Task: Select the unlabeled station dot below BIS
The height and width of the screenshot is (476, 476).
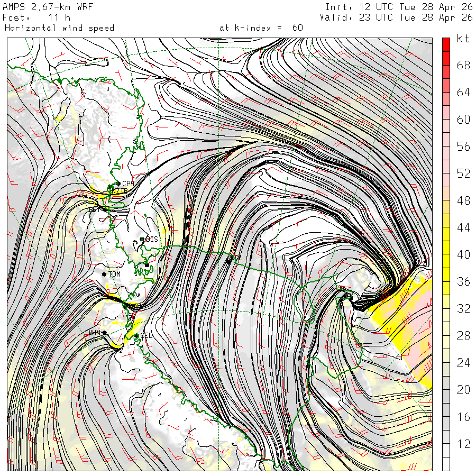Action: pos(147,265)
